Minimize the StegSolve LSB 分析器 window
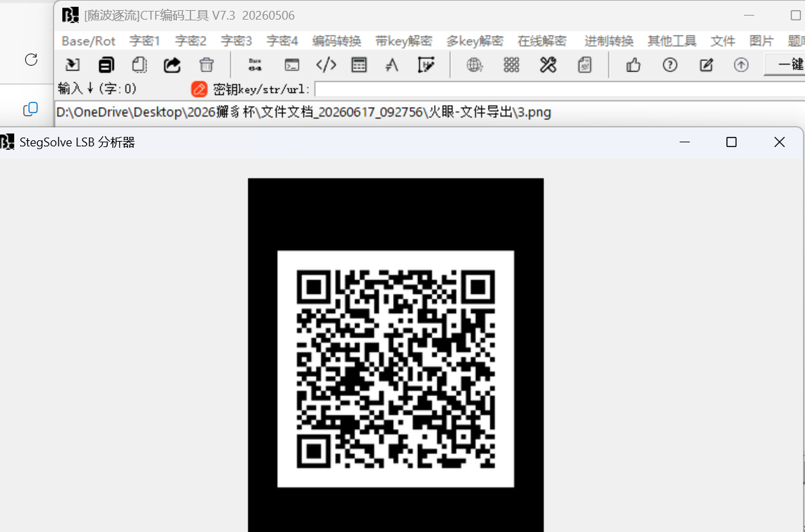This screenshot has width=805, height=532. point(684,142)
